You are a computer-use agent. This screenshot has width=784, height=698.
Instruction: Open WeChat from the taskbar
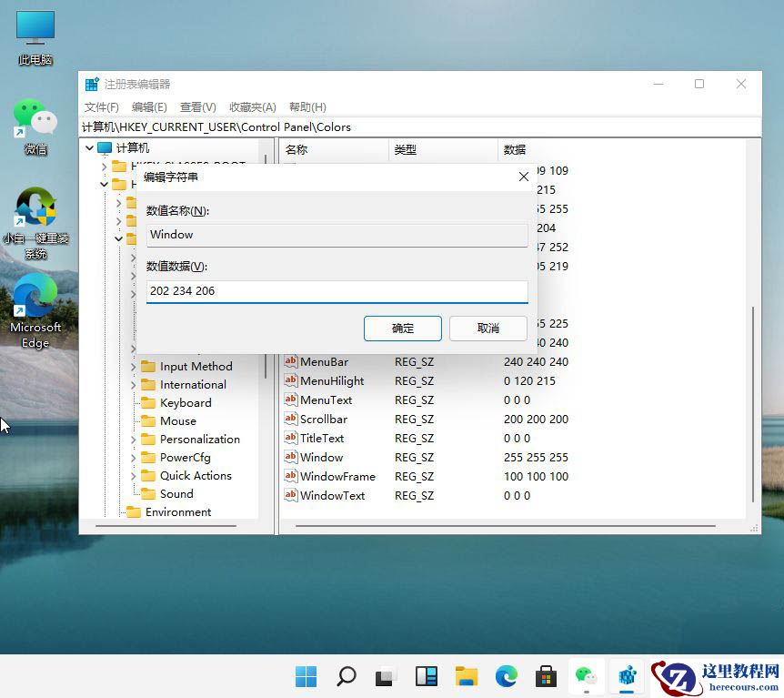pyautogui.click(x=586, y=677)
